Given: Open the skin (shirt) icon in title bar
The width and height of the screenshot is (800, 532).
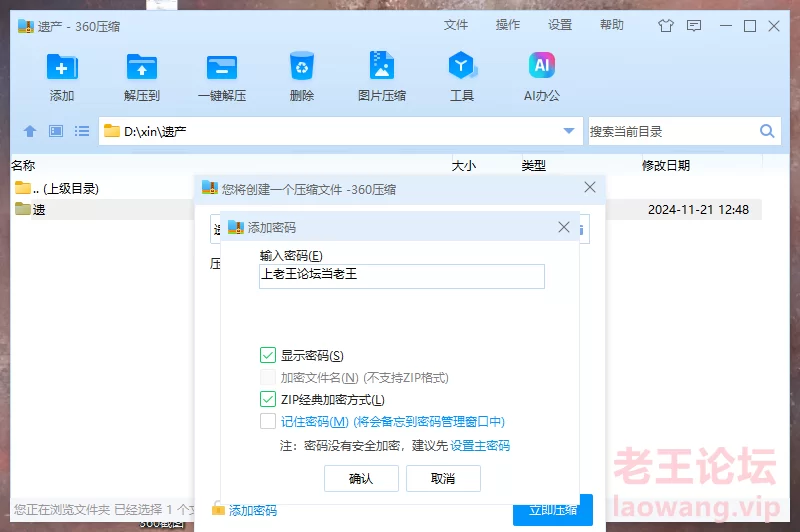Looking at the screenshot, I should [x=666, y=26].
